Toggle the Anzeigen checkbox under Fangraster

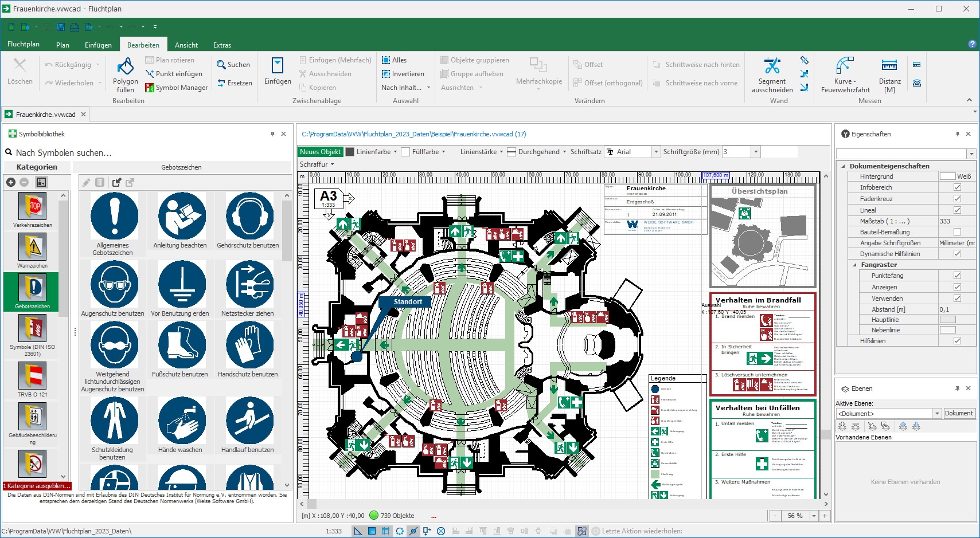coord(957,287)
